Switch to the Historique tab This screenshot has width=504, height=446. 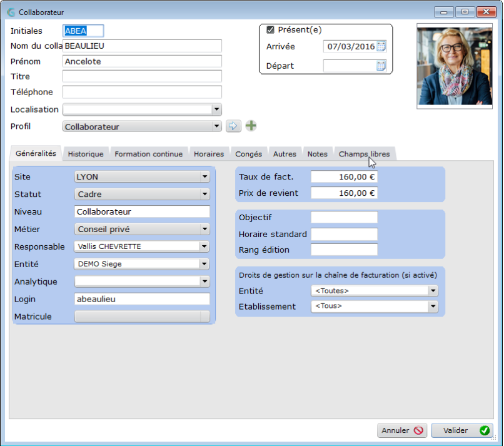click(x=86, y=154)
